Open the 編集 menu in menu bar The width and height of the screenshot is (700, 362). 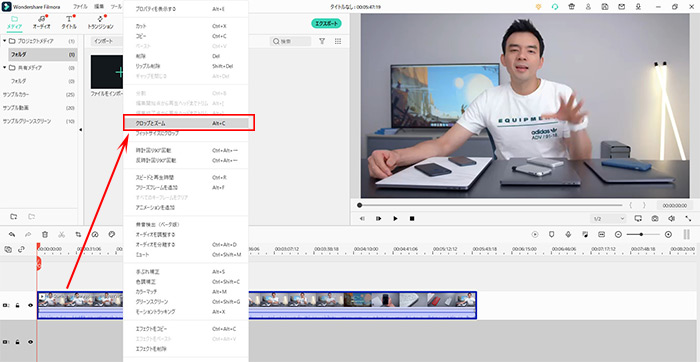(x=99, y=7)
